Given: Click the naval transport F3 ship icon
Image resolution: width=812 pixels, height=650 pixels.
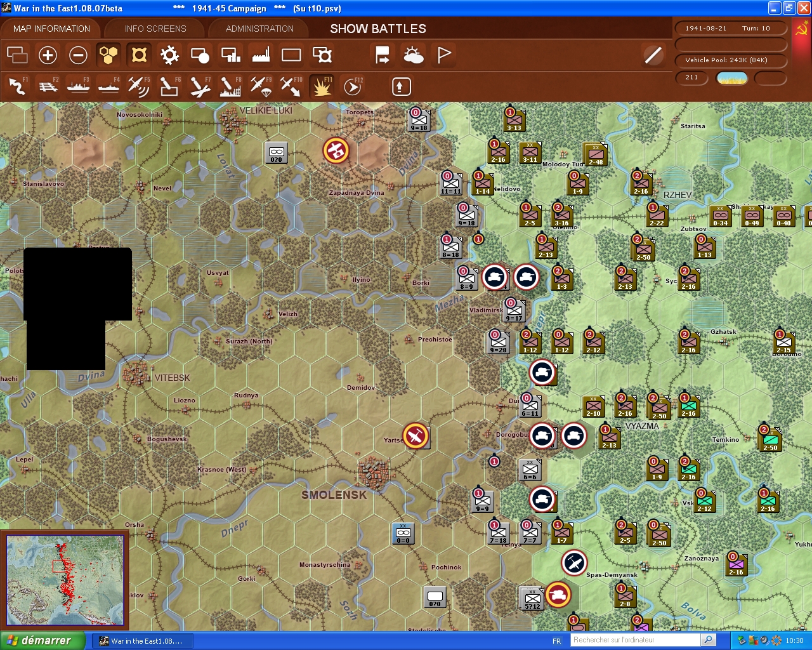Looking at the screenshot, I should coord(78,86).
